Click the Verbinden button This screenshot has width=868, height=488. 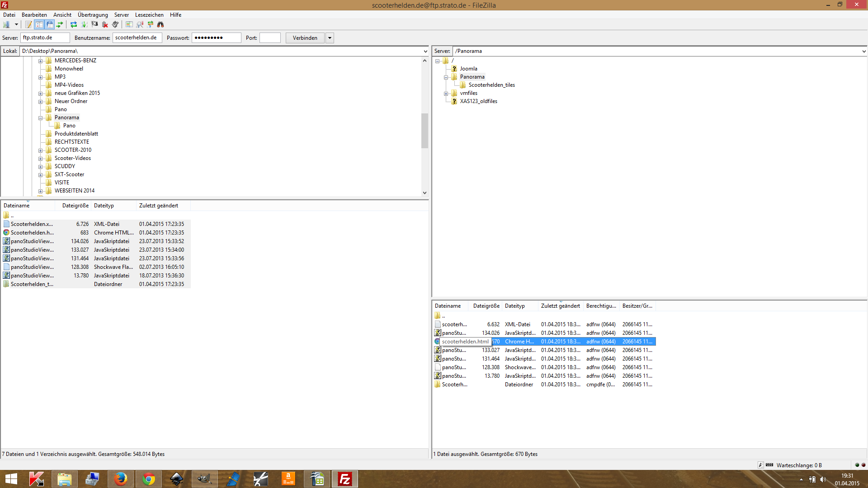305,38
